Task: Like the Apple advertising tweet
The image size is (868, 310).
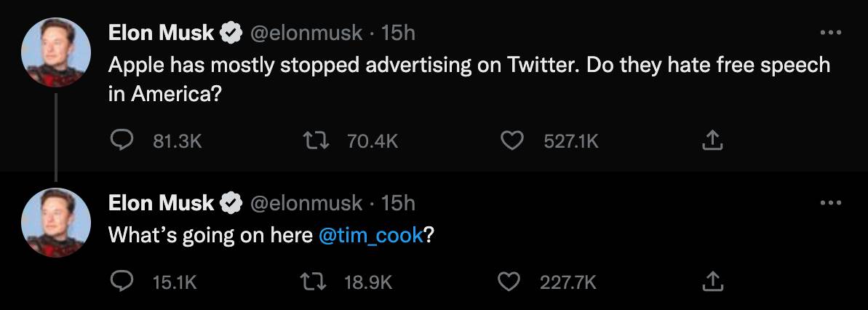Action: [x=514, y=140]
